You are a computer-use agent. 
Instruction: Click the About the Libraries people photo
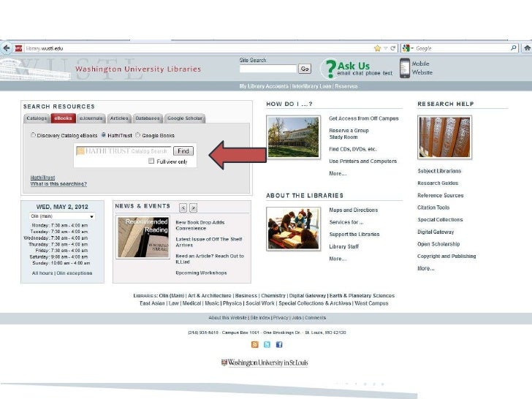294,229
